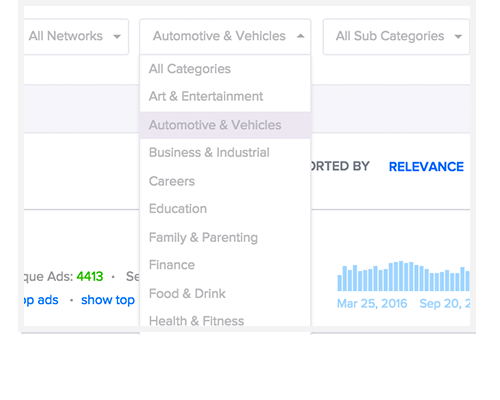This screenshot has height=400, width=500.
Task: Select Family & Parenting category
Action: 225,237
